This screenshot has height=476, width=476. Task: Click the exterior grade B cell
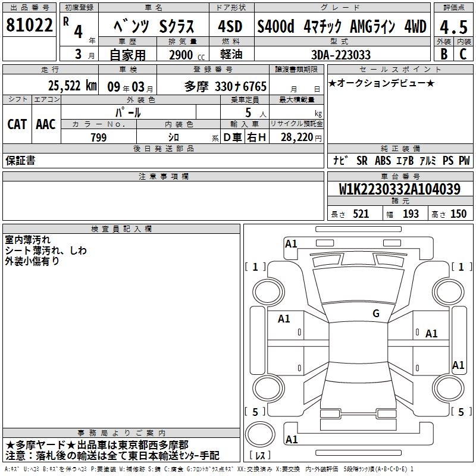443,54
